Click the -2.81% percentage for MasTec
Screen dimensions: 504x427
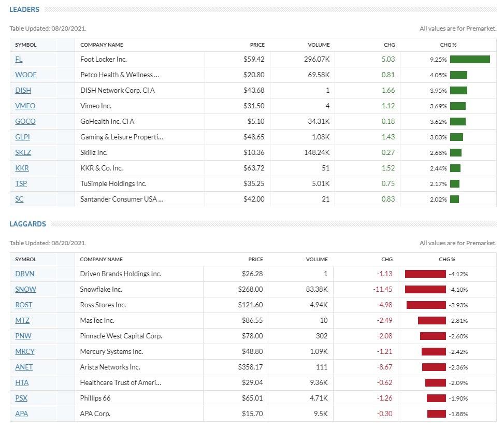pos(458,321)
